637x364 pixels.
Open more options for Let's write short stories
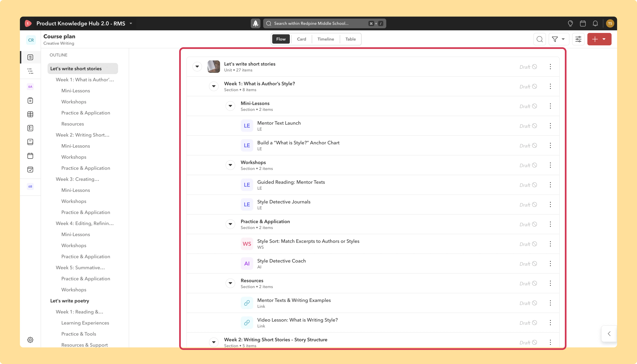pyautogui.click(x=550, y=67)
